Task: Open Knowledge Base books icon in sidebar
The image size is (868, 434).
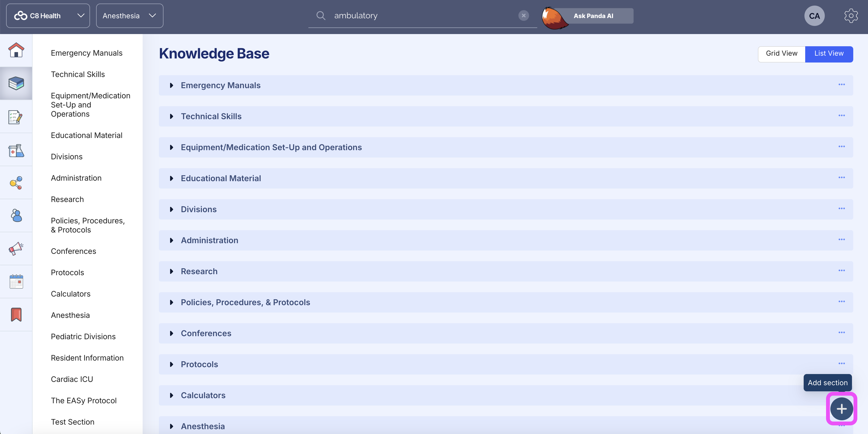Action: (x=16, y=83)
